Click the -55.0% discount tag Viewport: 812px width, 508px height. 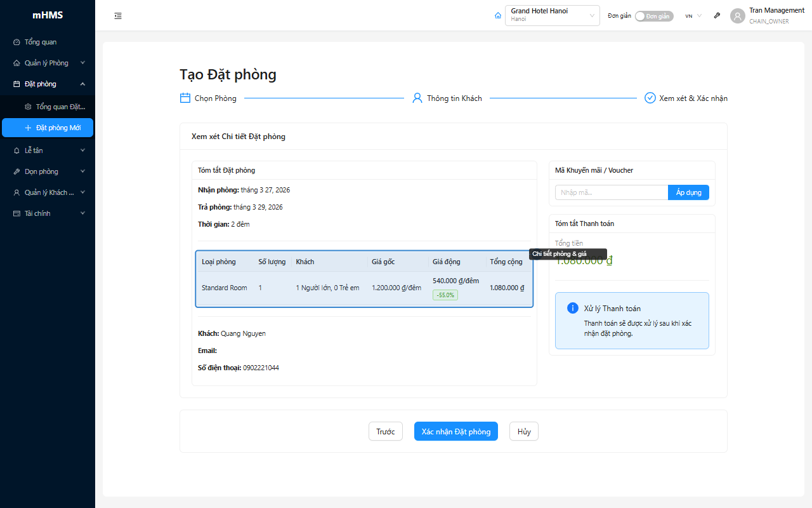click(x=446, y=295)
